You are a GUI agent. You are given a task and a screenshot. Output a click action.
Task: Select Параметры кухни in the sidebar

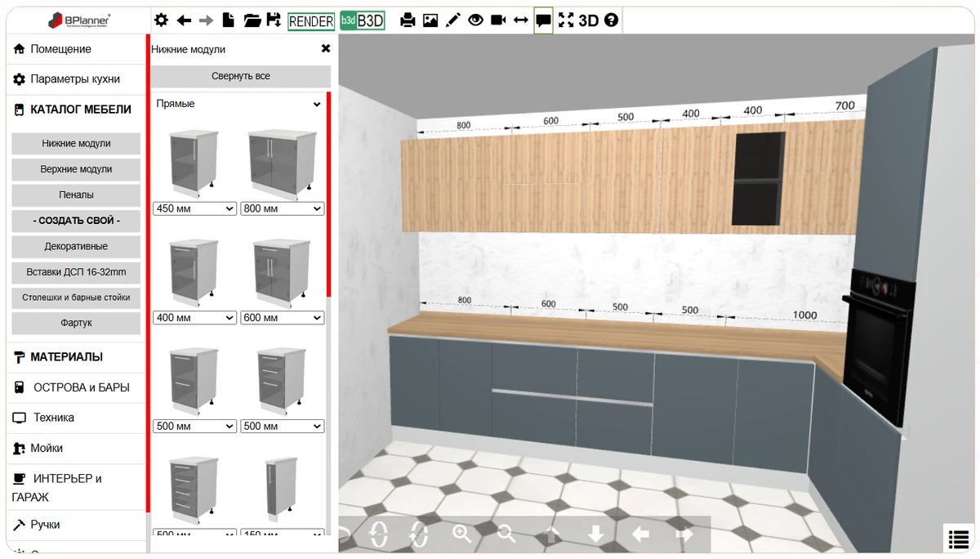(74, 79)
